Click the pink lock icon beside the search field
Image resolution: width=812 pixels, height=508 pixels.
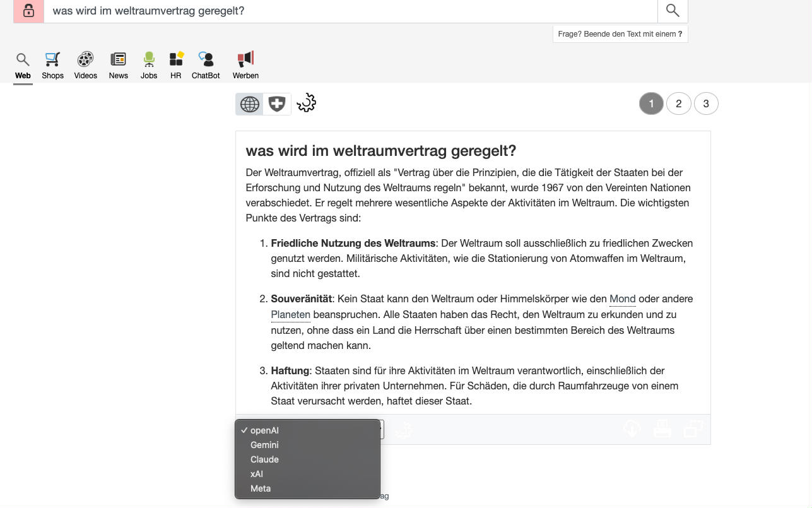[x=28, y=11]
